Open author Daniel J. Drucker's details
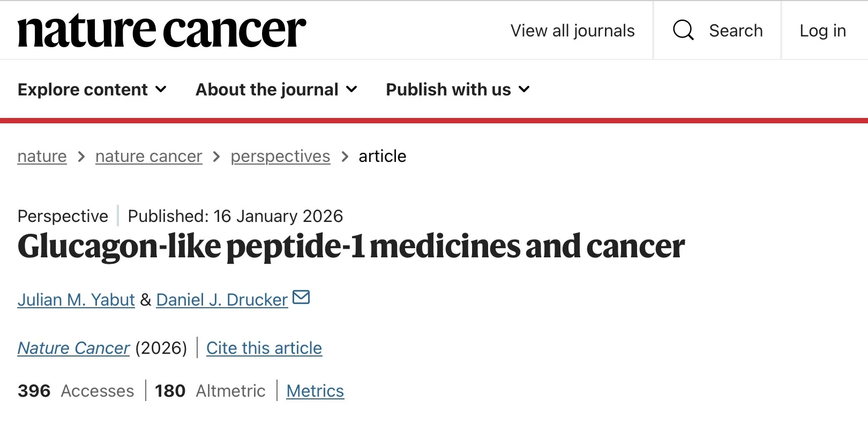868x423 pixels. coord(222,300)
